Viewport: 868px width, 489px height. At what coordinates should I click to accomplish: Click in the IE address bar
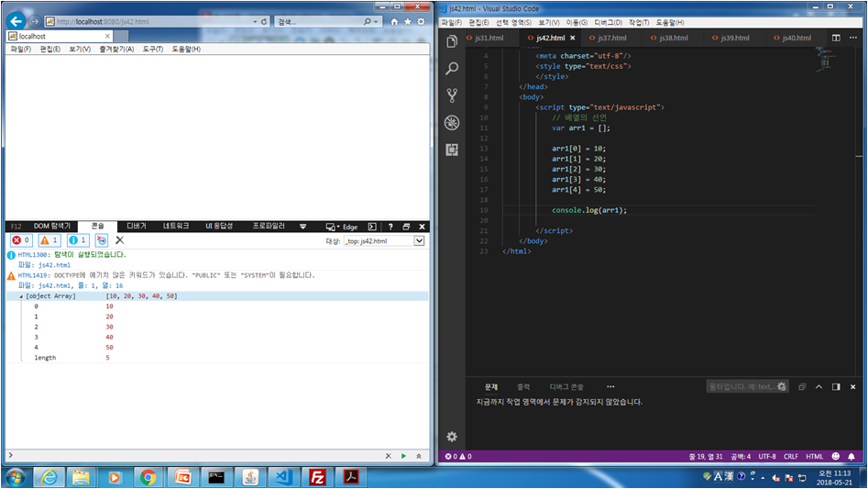coord(149,22)
